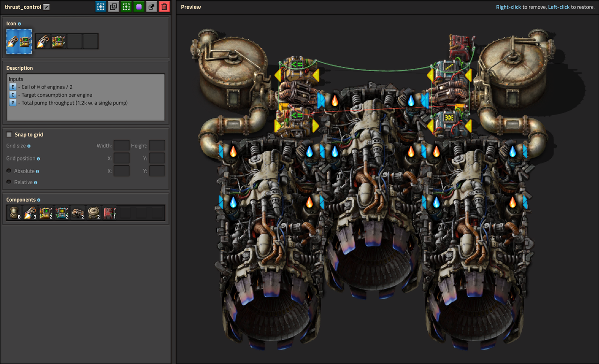This screenshot has width=599, height=364.
Task: Click the lower arithmetic combinator in preview
Action: click(x=449, y=123)
